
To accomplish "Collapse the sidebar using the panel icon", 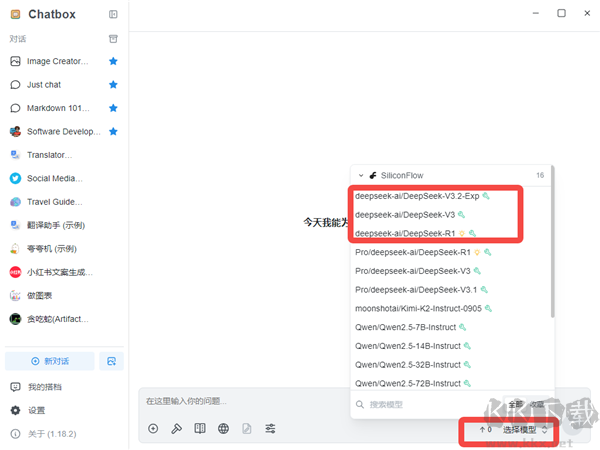I will [113, 15].
